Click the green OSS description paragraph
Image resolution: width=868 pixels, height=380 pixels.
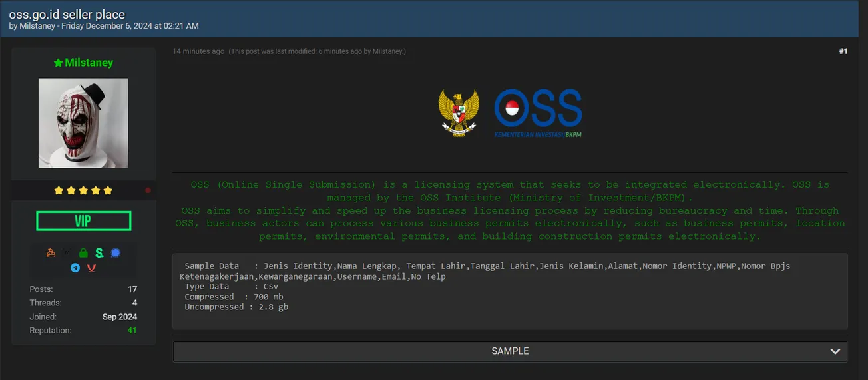pyautogui.click(x=510, y=210)
